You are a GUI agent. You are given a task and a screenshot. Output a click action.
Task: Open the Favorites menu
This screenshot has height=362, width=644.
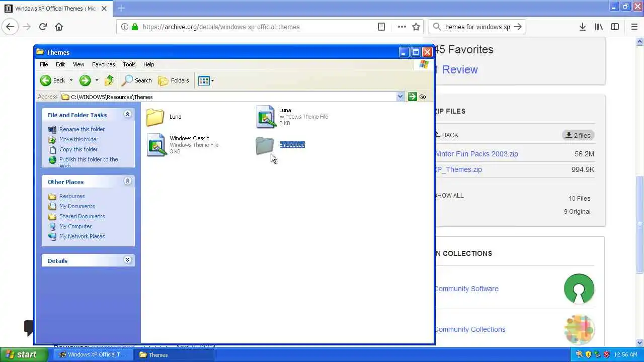tap(103, 64)
